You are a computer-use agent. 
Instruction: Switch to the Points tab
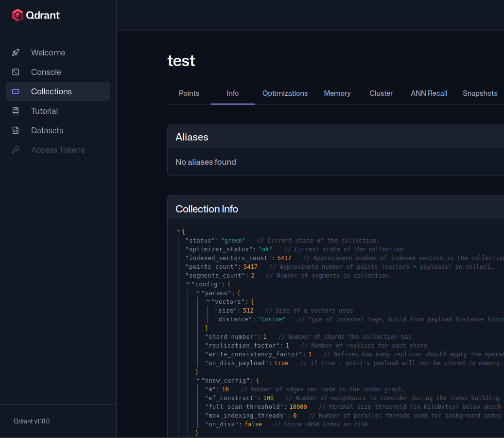point(189,93)
